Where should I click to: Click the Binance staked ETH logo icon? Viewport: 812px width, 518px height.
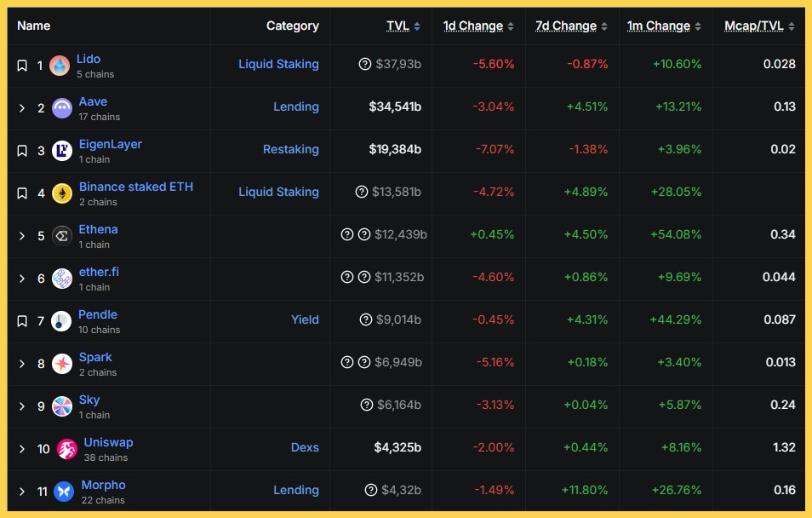point(62,193)
